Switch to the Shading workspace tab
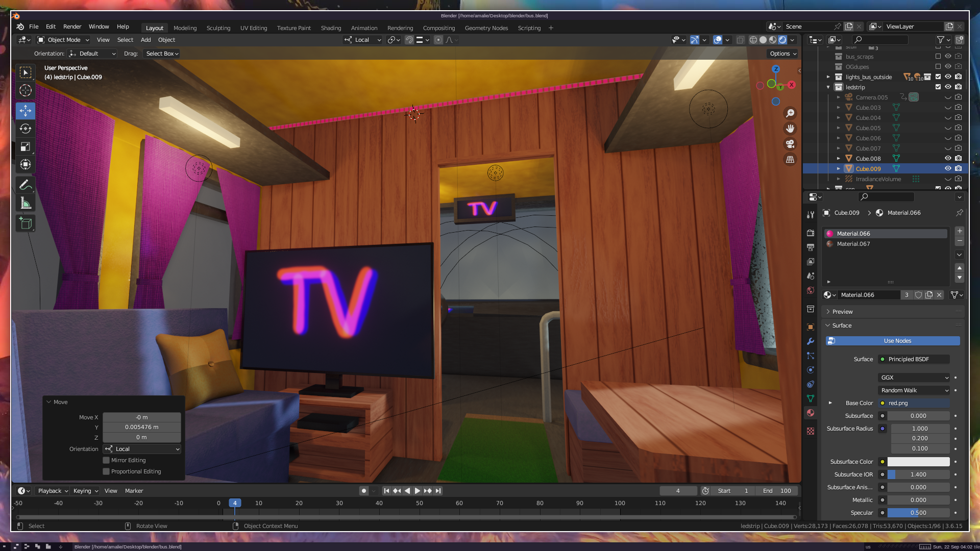Screen dimensions: 980x551 (331, 28)
